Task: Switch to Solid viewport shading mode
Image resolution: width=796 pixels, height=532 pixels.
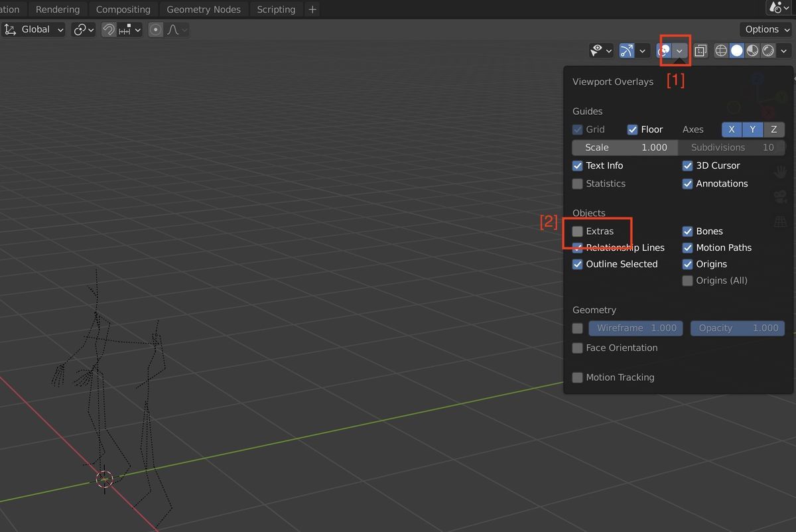Action: tap(736, 50)
